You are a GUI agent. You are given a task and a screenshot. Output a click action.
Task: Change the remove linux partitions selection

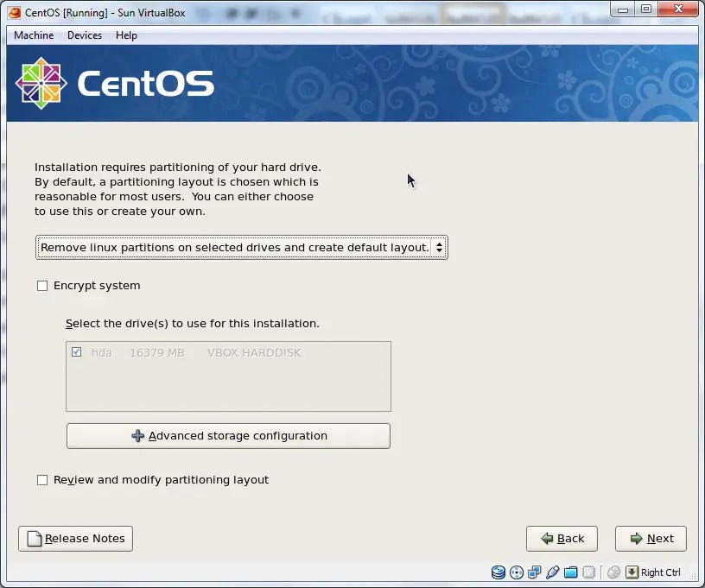coord(242,247)
